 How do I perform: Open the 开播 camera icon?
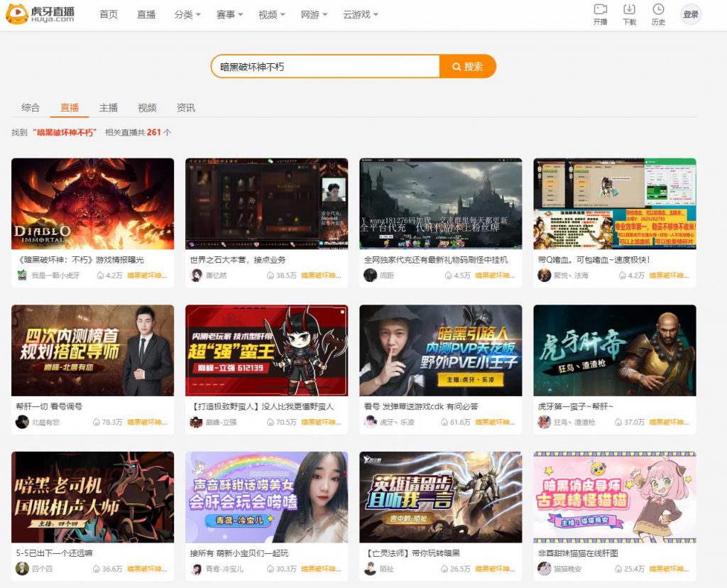point(601,9)
